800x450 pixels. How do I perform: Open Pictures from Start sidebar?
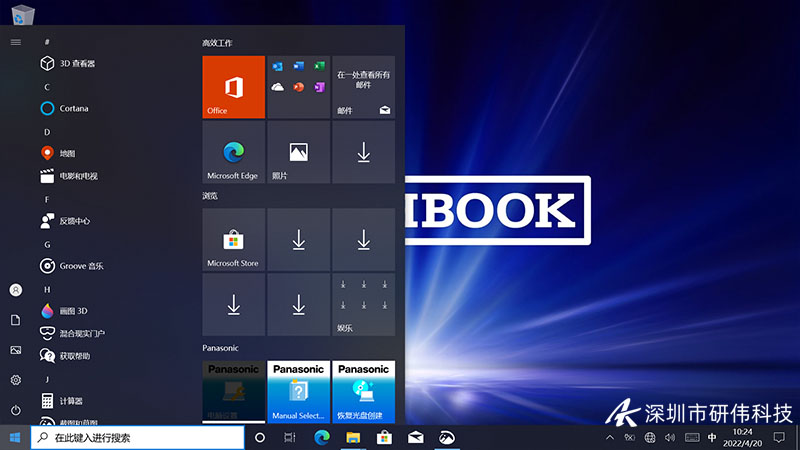pos(16,350)
